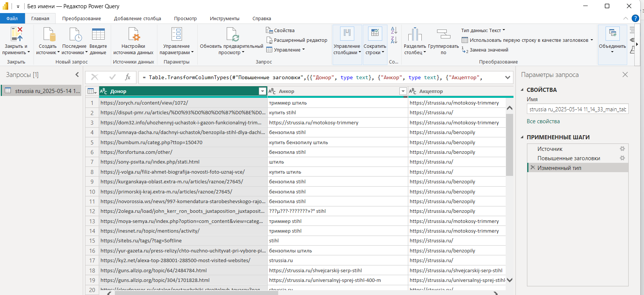The image size is (644, 295).
Task: Collapse the СВОЙСТВА section
Action: tap(522, 90)
